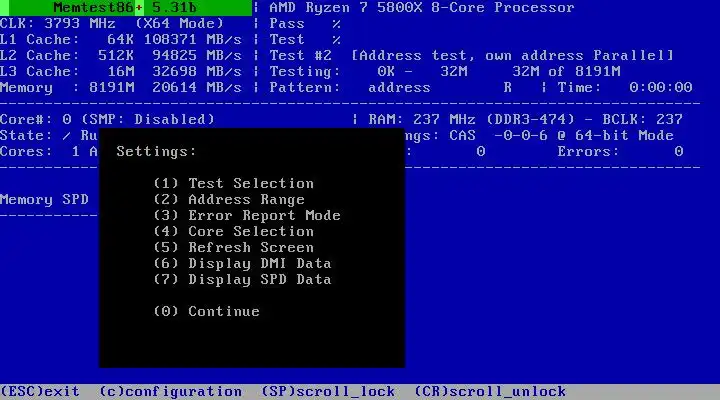Choose (2) Address Range option
The image size is (720, 400).
(229, 199)
